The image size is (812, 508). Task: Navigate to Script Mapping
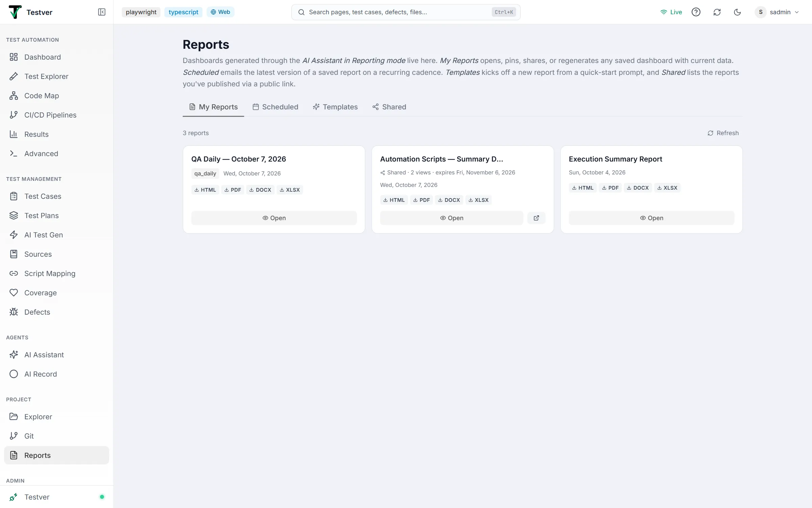(x=57, y=273)
